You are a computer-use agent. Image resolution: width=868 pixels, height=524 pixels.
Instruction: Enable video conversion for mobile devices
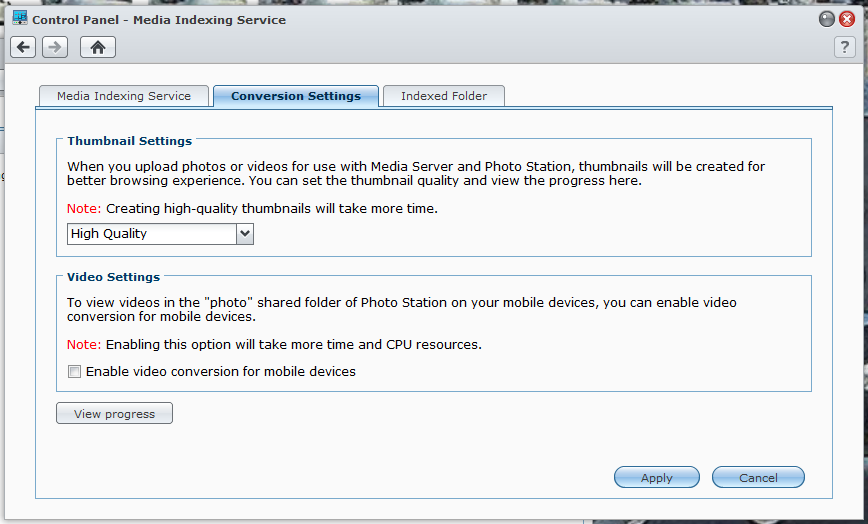click(x=74, y=371)
